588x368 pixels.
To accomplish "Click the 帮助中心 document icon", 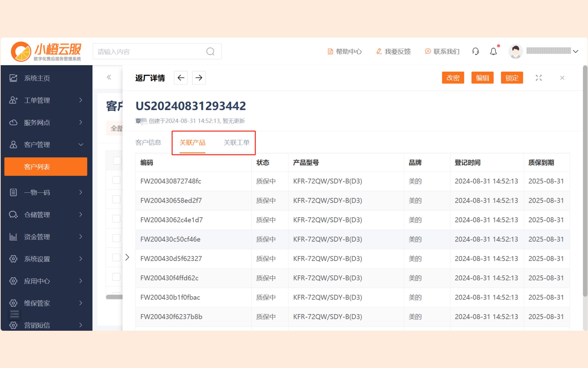I will pyautogui.click(x=330, y=51).
